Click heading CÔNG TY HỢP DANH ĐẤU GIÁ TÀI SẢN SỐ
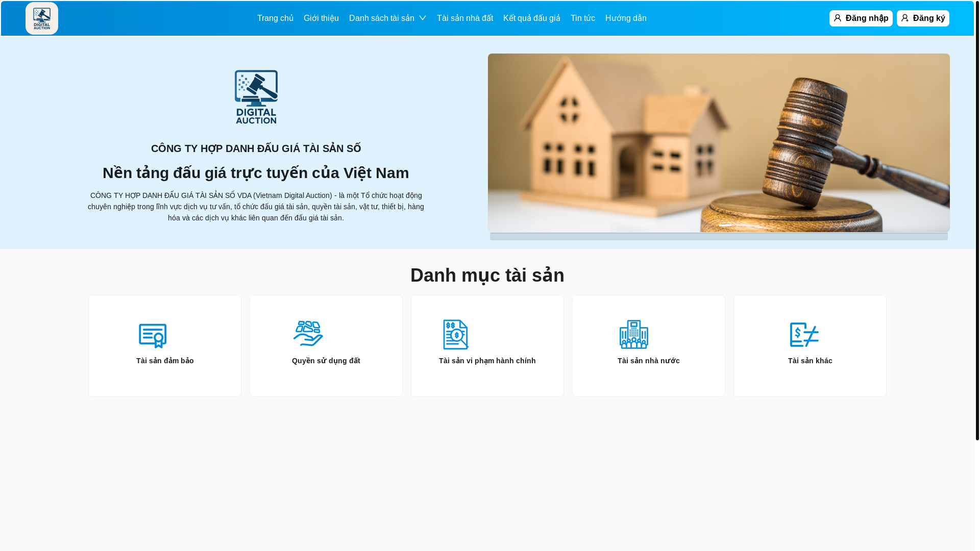Image resolution: width=980 pixels, height=551 pixels. coord(256,148)
